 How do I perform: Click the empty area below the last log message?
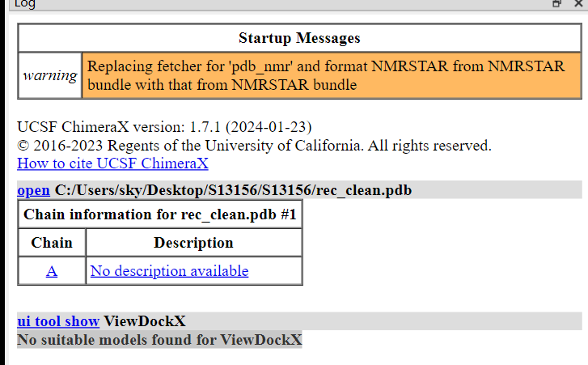[299, 356]
